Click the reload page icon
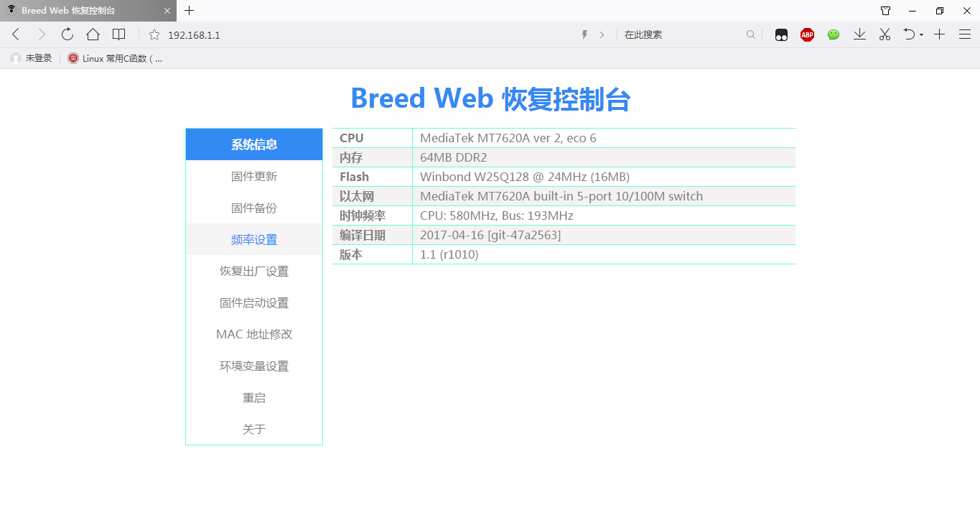Viewport: 980px width, 523px height. (67, 34)
